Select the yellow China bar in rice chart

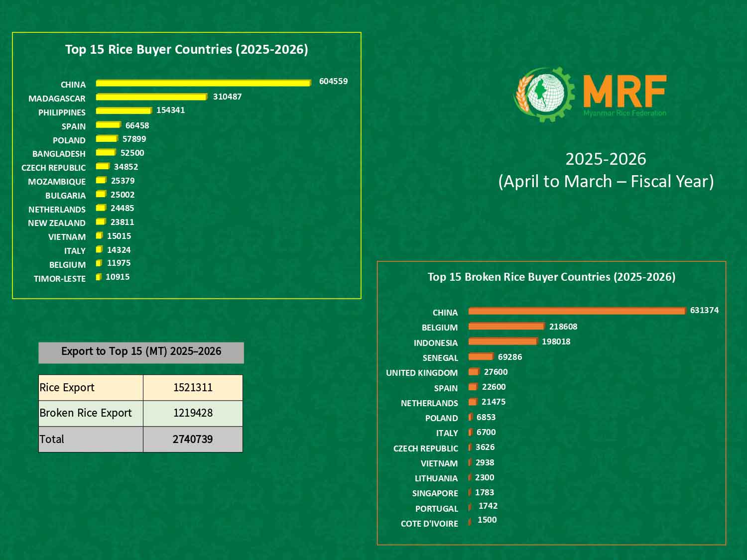click(203, 83)
